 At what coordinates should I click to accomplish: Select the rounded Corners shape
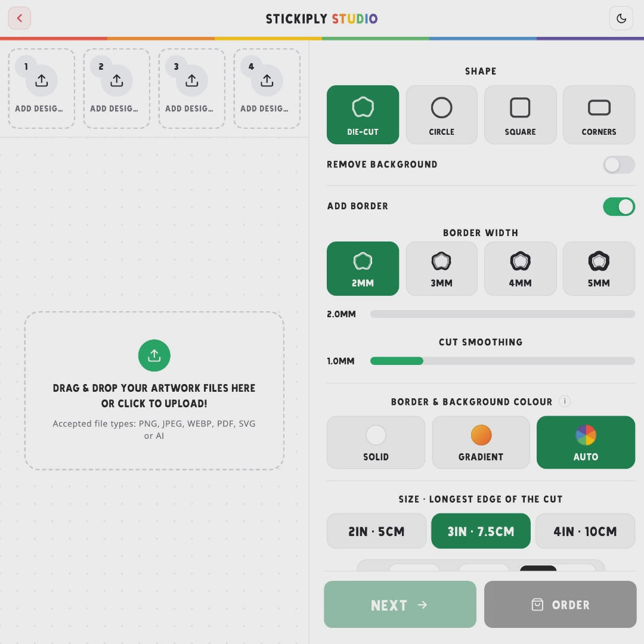coord(599,114)
